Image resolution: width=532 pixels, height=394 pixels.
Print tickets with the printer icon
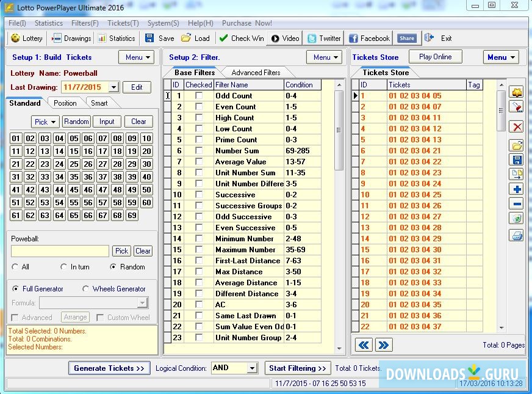pos(516,235)
